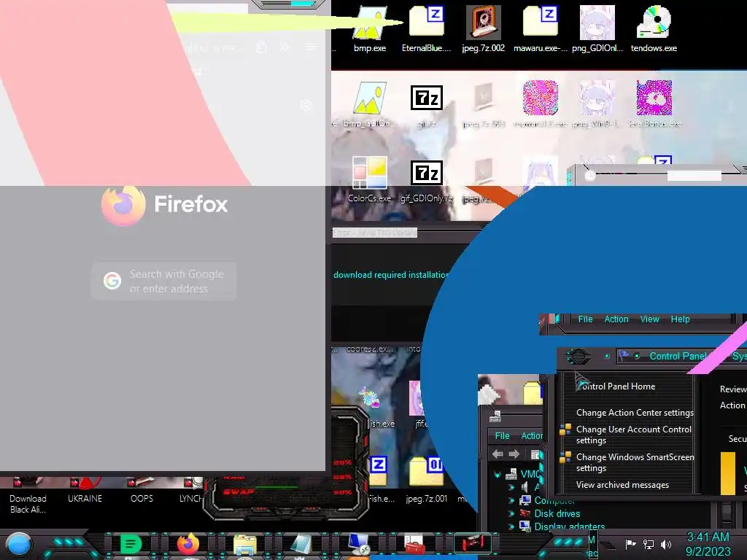
Task: Open the File menu in upper management window
Action: coord(585,319)
